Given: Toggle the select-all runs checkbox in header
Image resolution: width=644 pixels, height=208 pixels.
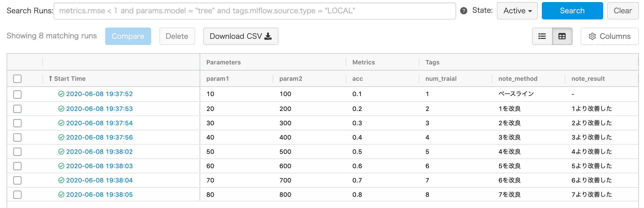Looking at the screenshot, I should [x=17, y=79].
